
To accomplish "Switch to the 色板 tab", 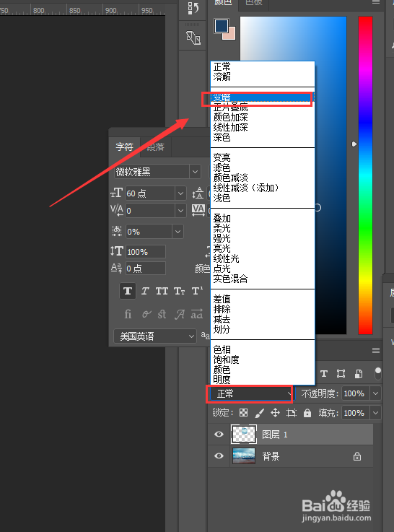I will coord(254,3).
